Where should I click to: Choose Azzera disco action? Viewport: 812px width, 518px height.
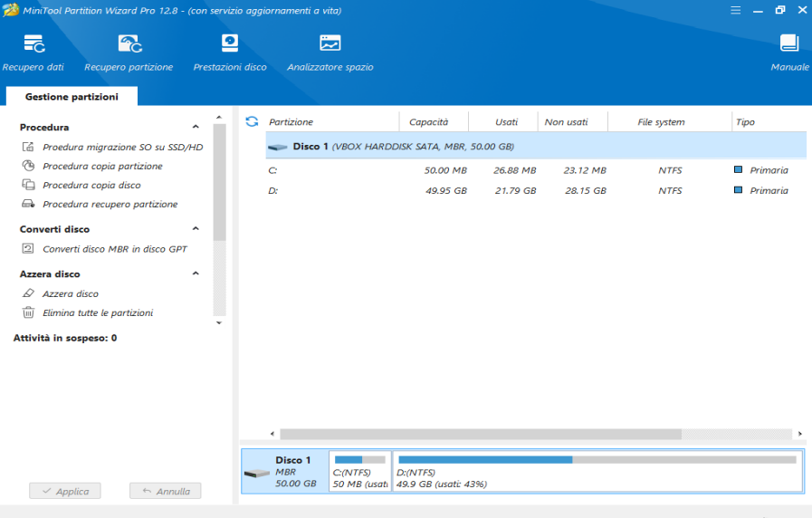[x=71, y=293]
